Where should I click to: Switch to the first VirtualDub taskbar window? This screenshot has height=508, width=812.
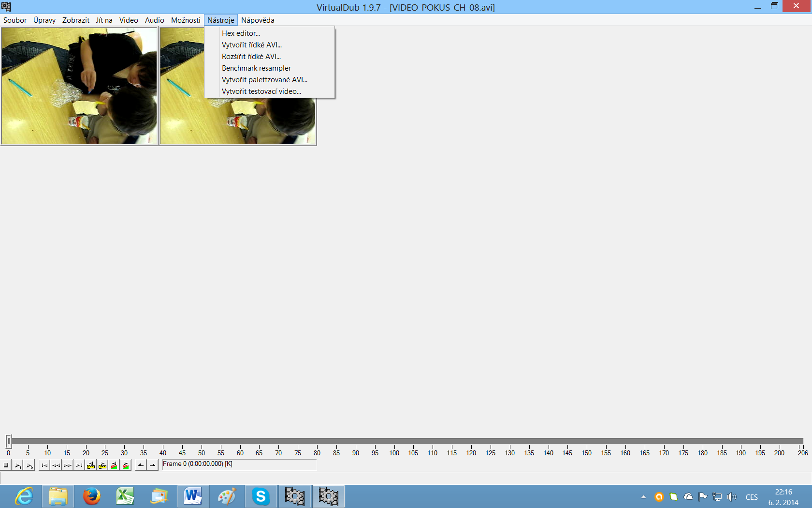point(294,496)
